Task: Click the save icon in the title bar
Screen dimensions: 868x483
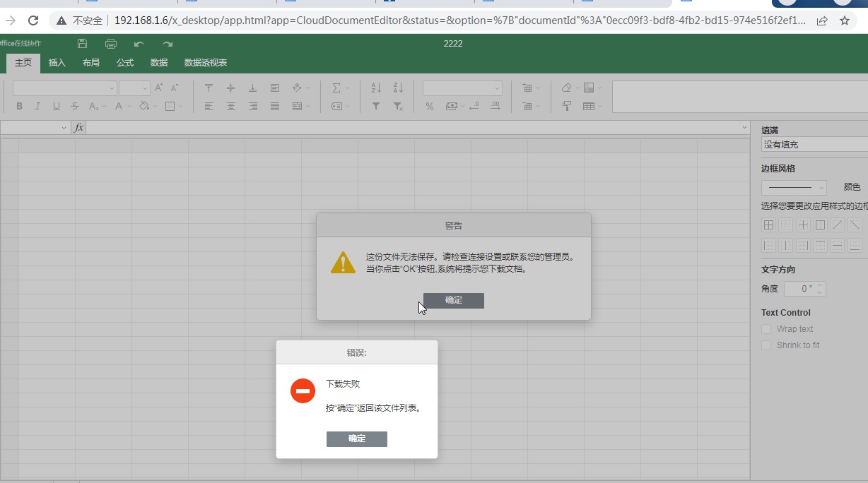Action: 83,44
